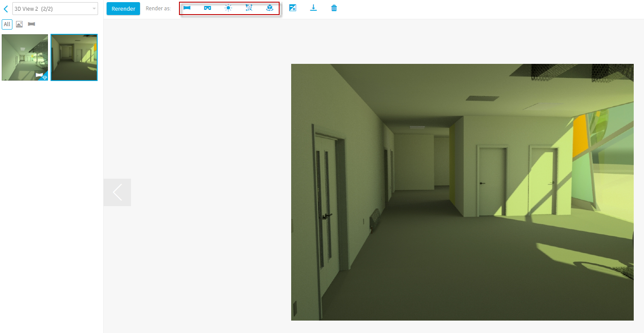Click the trash icon to remove the render

[x=334, y=8]
